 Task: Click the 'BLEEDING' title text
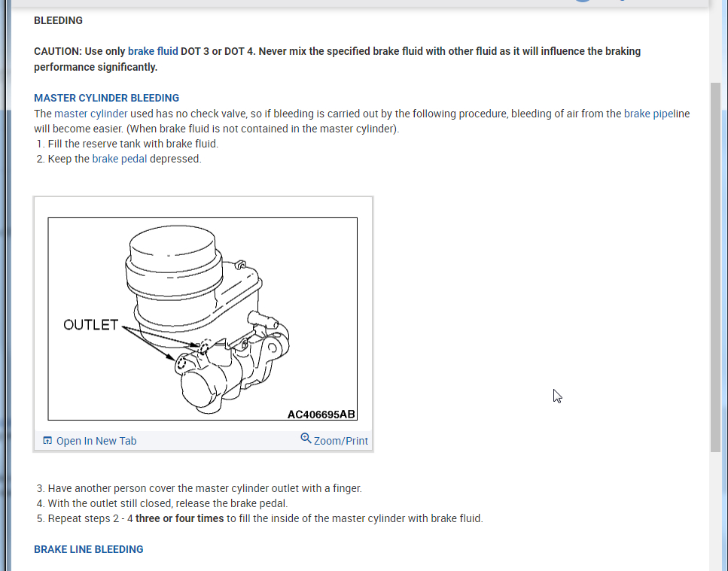[58, 20]
